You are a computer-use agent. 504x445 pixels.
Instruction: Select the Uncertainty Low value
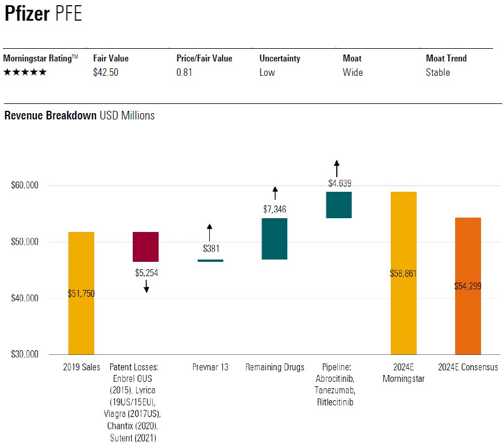click(267, 72)
